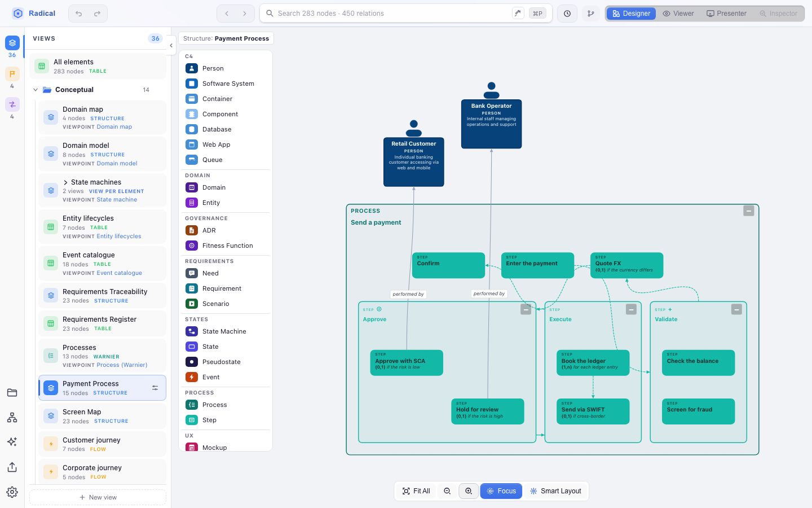Open the hierarchy icon in left rail
Image resolution: width=812 pixels, height=508 pixels.
(12, 418)
